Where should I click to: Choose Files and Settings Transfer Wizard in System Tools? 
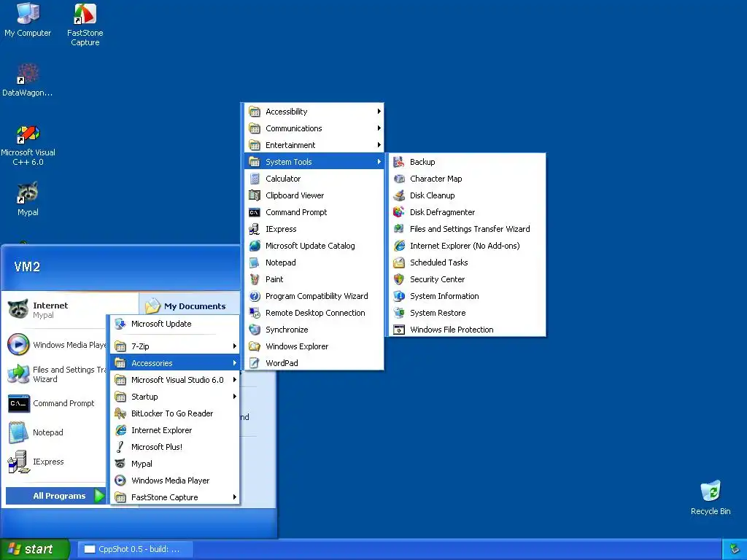(467, 228)
